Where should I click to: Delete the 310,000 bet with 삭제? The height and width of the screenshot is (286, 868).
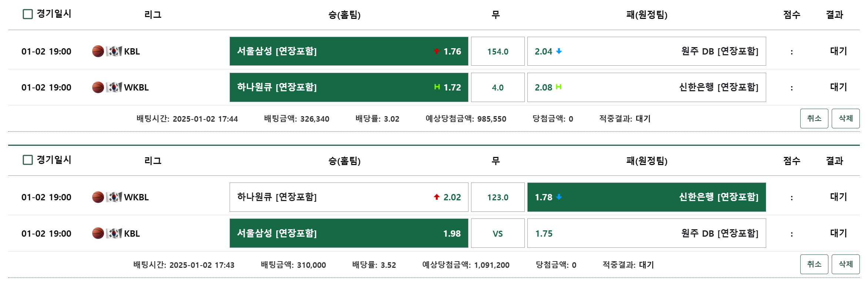point(845,264)
